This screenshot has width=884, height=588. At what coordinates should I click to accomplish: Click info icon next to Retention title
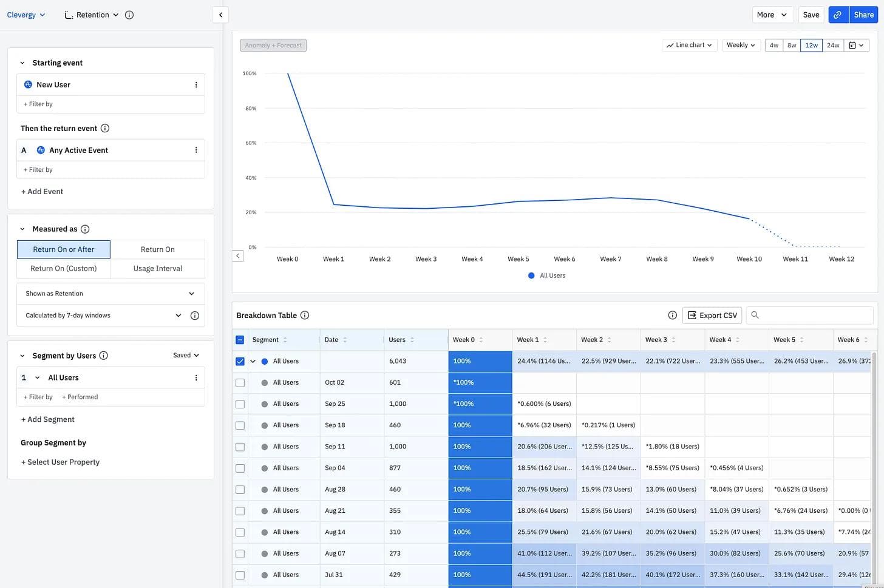pos(129,15)
